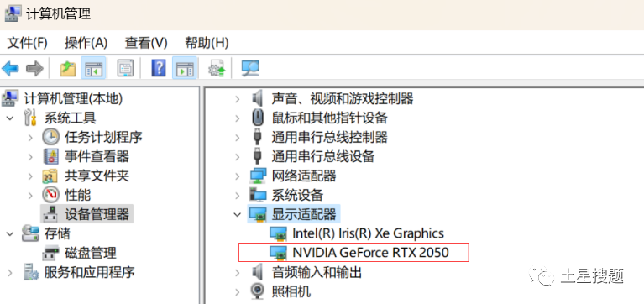Expand the 服务和应用程序 node

point(10,272)
